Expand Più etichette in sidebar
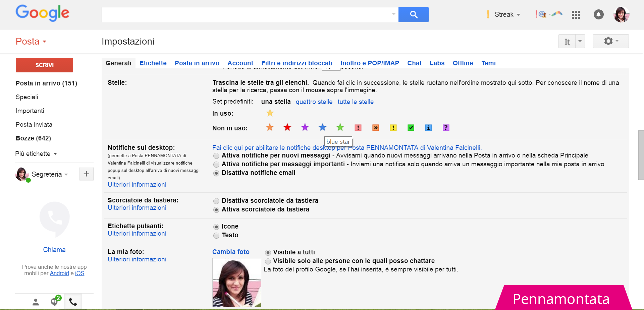The image size is (644, 310). [x=36, y=154]
